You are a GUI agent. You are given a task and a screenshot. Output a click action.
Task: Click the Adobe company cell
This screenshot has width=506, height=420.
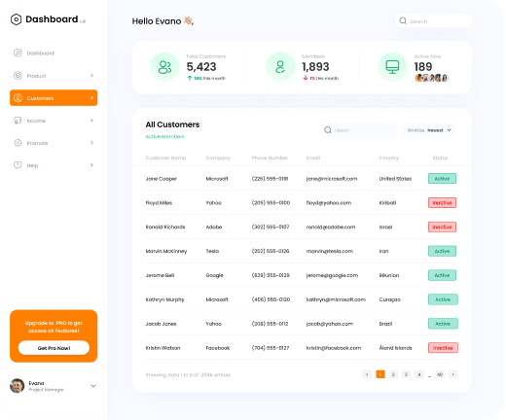pos(214,227)
